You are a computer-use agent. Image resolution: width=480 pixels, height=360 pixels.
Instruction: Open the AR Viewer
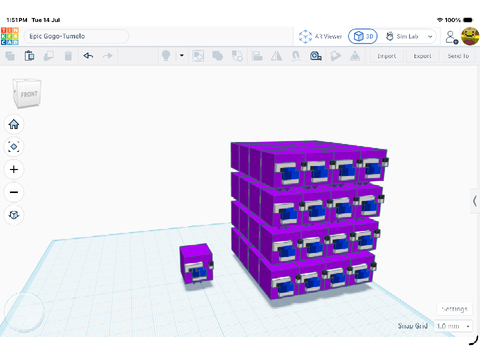[320, 36]
